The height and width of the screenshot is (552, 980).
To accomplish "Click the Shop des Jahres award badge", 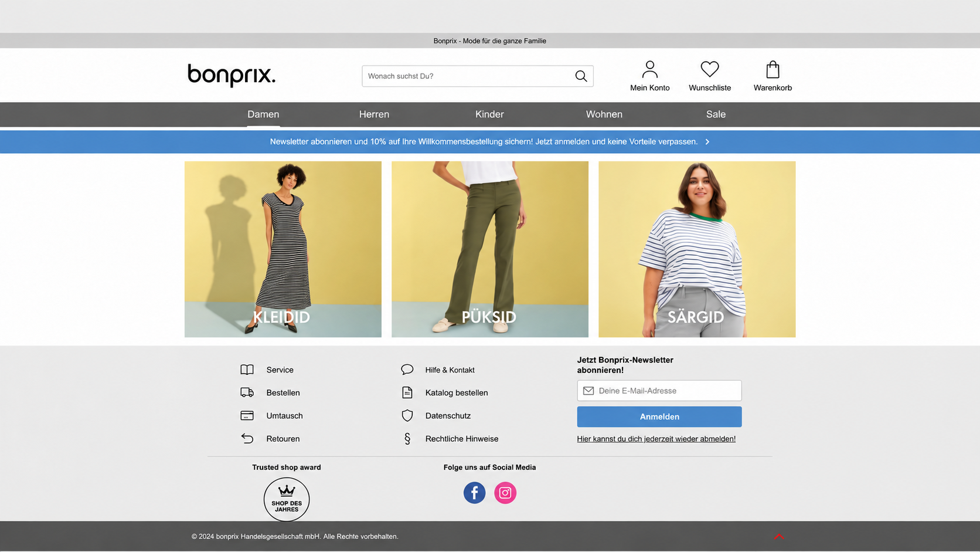I will point(287,499).
